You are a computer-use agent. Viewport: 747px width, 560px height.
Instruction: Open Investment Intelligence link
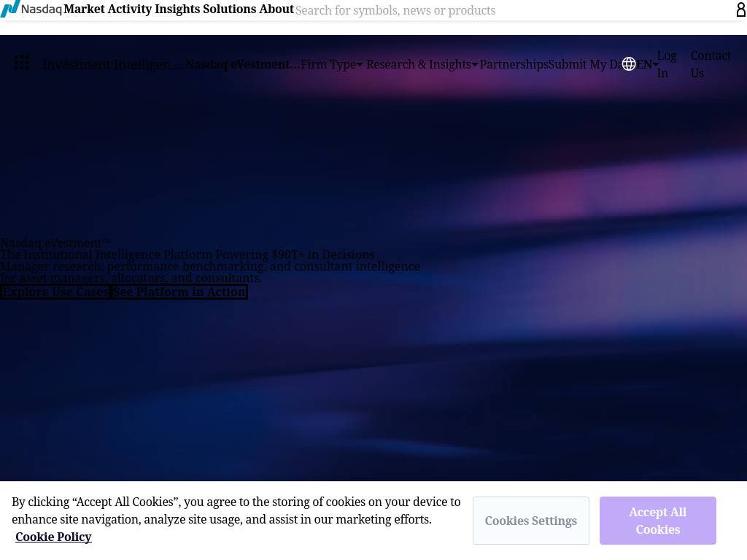(x=112, y=64)
